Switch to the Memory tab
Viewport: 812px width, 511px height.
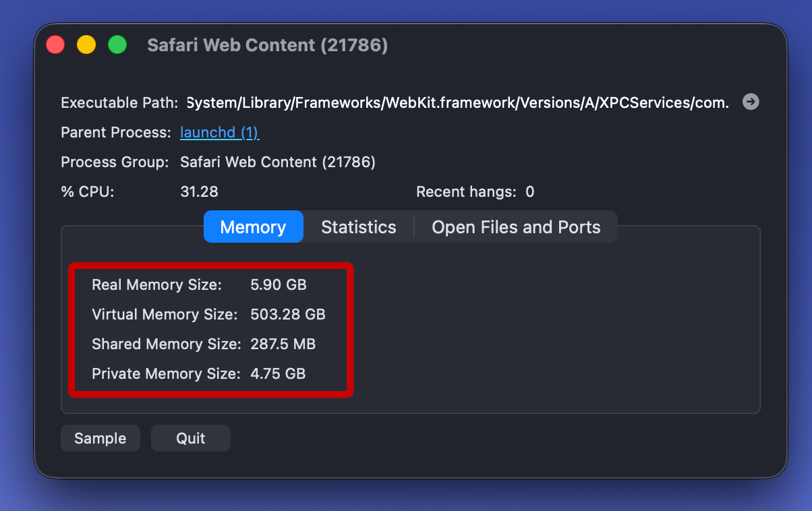tap(253, 227)
